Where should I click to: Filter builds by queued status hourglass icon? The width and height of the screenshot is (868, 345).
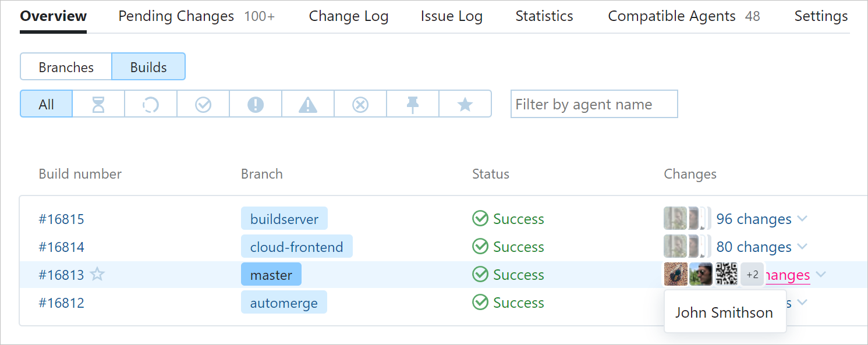pyautogui.click(x=98, y=104)
